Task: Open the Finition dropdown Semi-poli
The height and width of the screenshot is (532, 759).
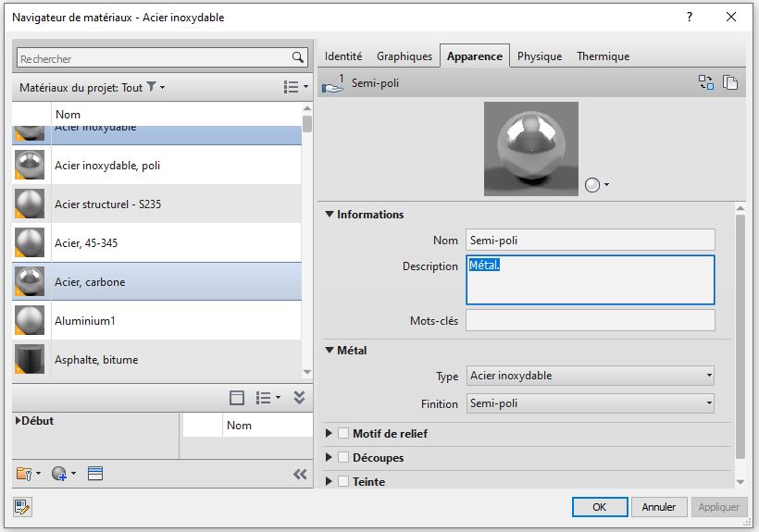Action: click(590, 403)
